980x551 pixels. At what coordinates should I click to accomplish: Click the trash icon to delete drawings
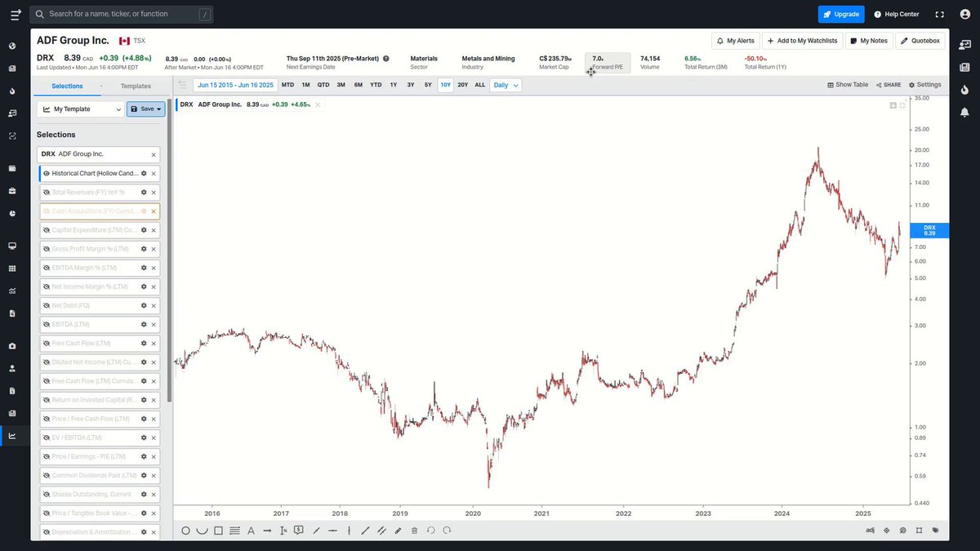(414, 531)
